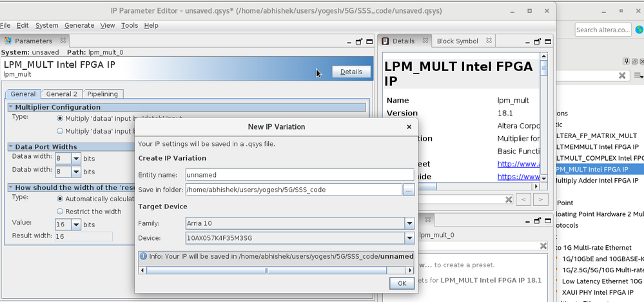Open the Generate menu
The width and height of the screenshot is (644, 302).
click(79, 25)
